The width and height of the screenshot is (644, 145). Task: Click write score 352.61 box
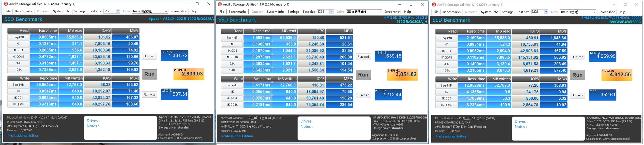point(602,95)
